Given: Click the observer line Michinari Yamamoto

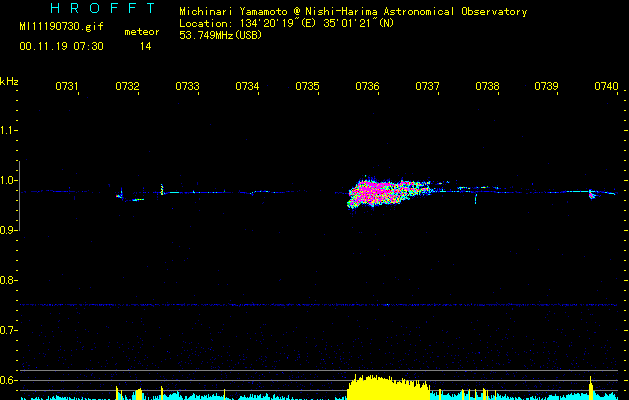Looking at the screenshot, I should click(353, 12).
